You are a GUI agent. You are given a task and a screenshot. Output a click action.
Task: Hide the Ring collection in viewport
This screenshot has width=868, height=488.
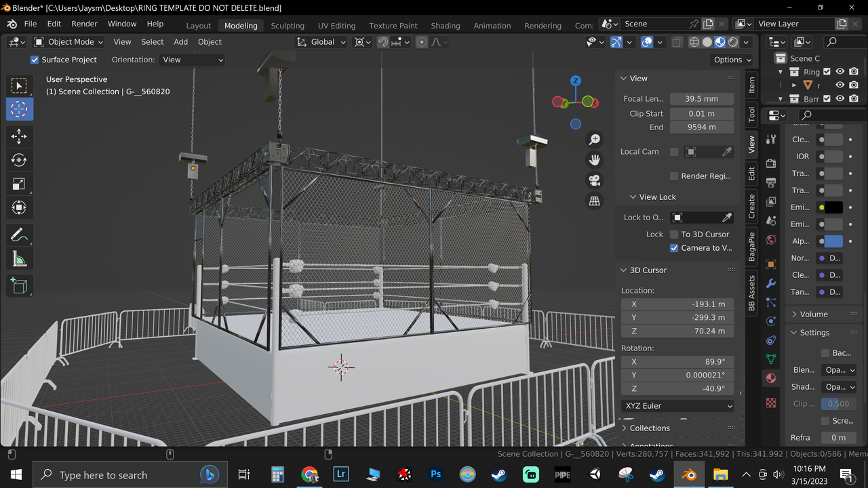point(840,72)
